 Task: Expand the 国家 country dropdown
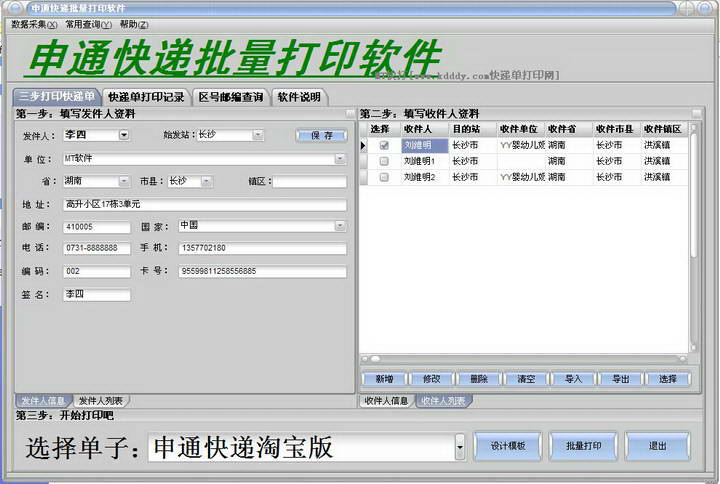coord(340,225)
